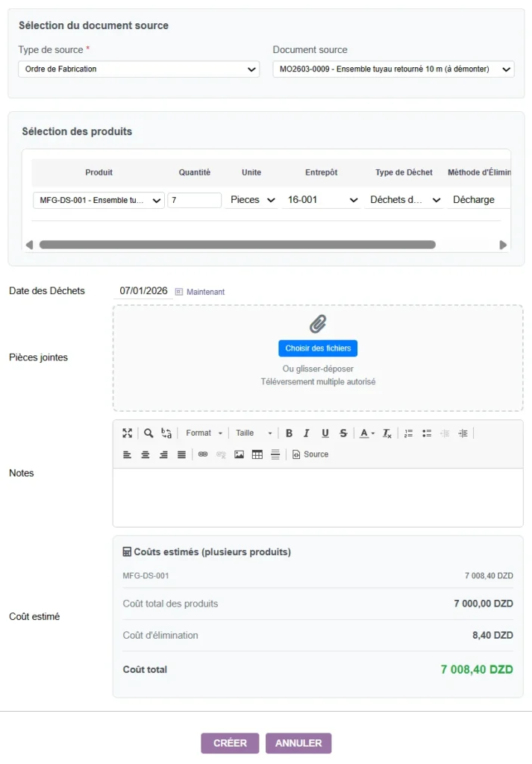Maximize the Notes editor with the fullscreen icon
The height and width of the screenshot is (764, 532).
tap(127, 433)
